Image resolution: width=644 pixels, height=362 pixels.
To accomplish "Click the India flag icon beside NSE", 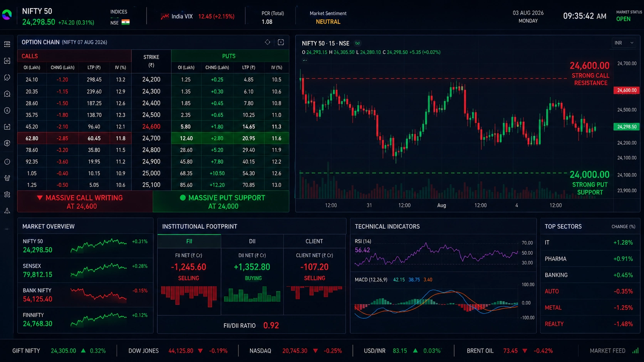I will point(126,22).
